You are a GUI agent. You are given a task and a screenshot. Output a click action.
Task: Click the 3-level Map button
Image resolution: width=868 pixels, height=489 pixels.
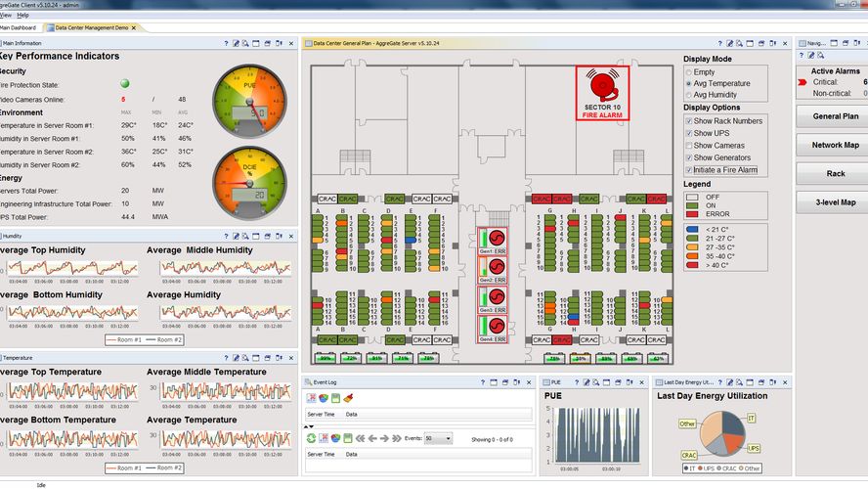tap(834, 202)
